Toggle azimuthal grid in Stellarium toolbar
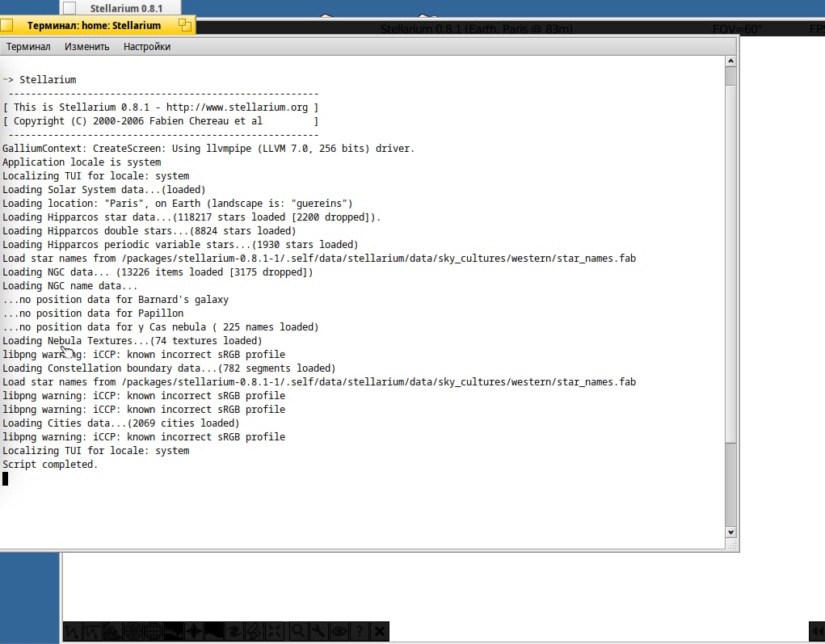Viewport: 825px width, 644px height. [134, 631]
